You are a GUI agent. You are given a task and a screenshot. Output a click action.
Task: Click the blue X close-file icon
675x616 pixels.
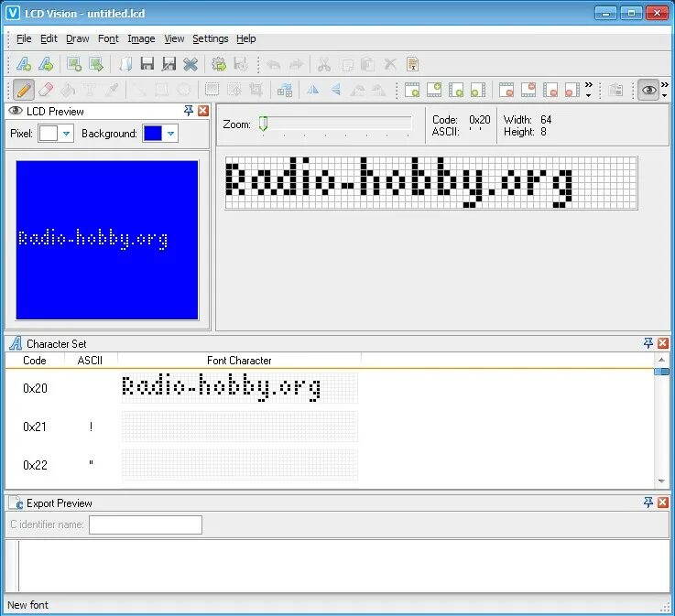coord(190,64)
